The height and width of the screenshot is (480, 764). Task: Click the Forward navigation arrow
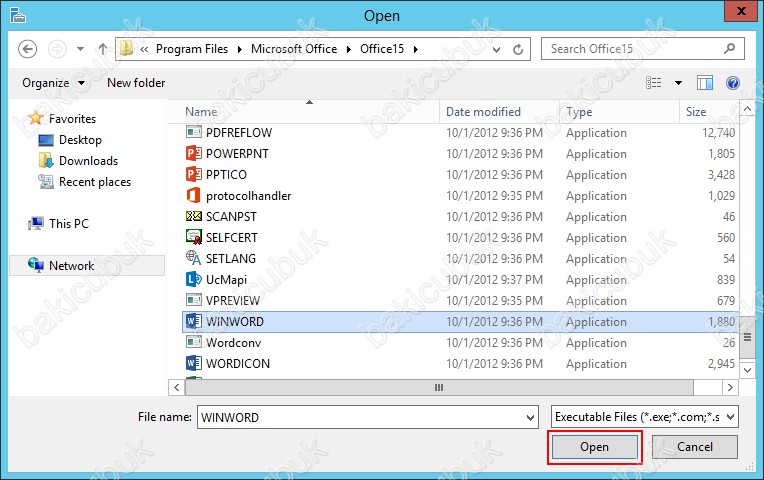point(57,49)
